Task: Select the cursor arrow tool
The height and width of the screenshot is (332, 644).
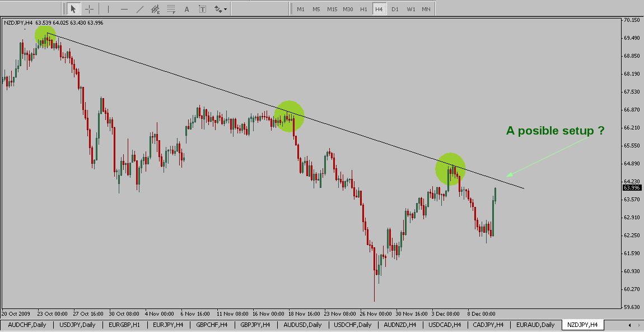Action: click(x=73, y=9)
